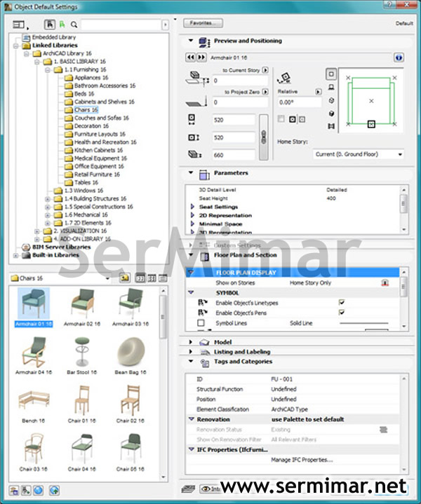421x504 pixels.
Task: Collapse the Preview and Positioning panel
Action: pyautogui.click(x=191, y=41)
